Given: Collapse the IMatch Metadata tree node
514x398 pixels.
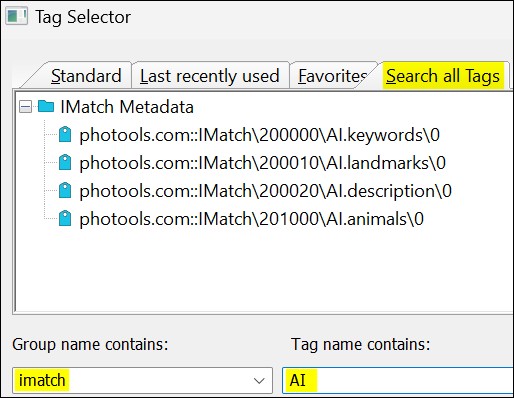Looking at the screenshot, I should (25, 107).
